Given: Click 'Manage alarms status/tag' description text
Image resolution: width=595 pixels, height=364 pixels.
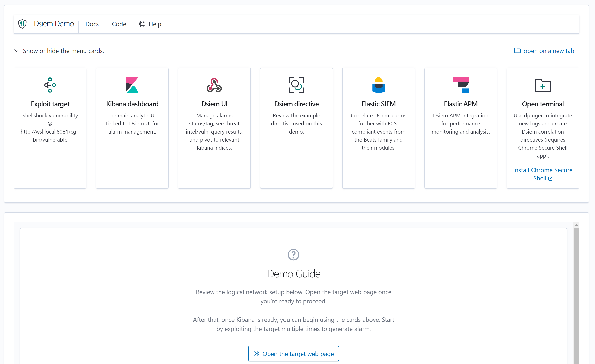Looking at the screenshot, I should pos(214,132).
